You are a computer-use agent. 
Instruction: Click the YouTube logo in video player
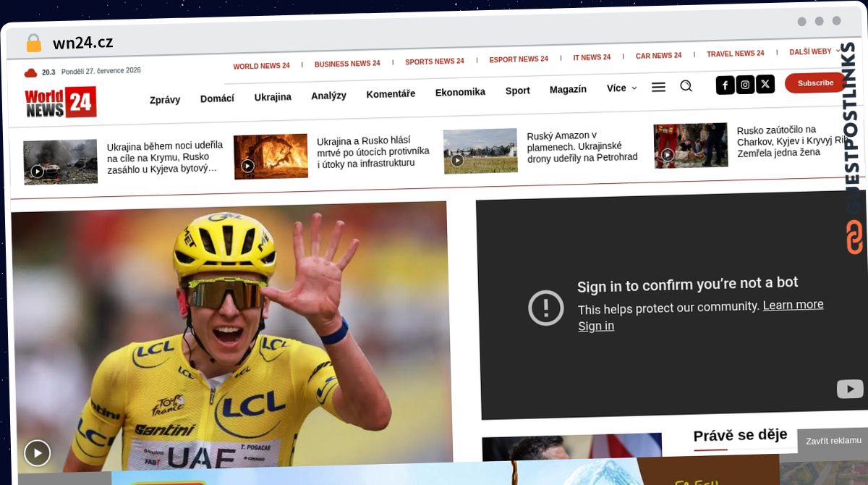tap(850, 389)
